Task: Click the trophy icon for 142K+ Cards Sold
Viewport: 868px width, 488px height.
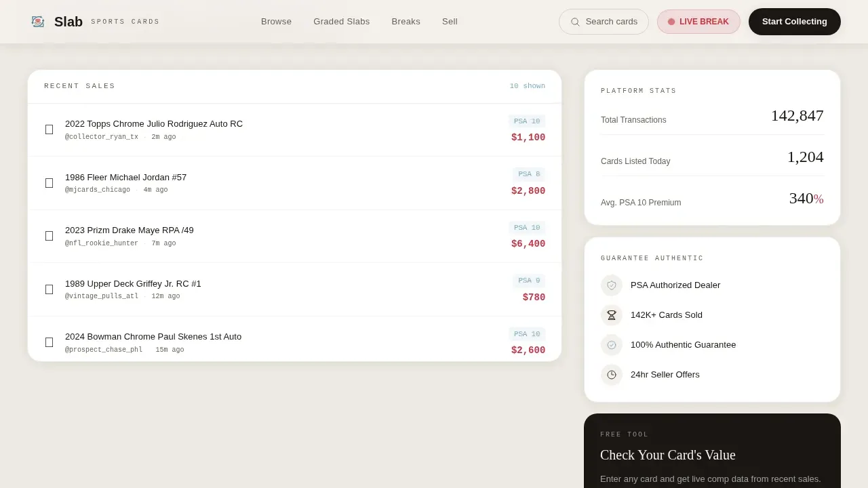Action: point(612,315)
